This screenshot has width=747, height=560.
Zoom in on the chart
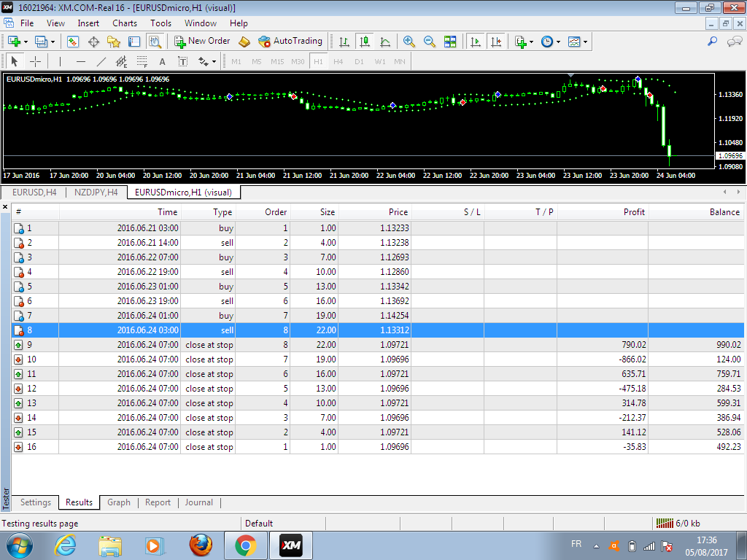(x=409, y=42)
